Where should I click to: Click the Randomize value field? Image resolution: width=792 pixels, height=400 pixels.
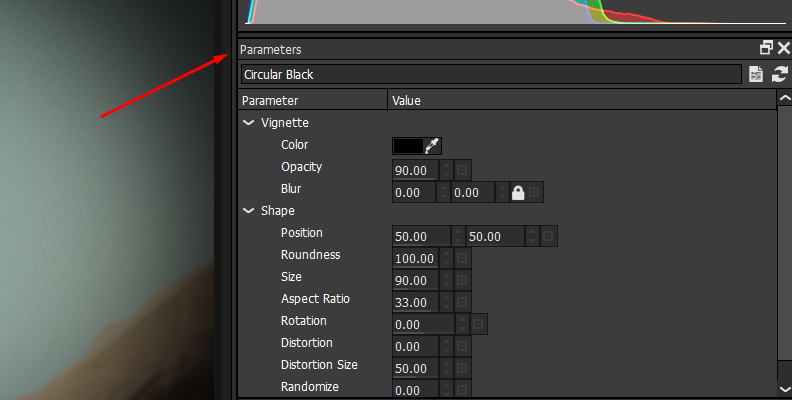(x=416, y=390)
